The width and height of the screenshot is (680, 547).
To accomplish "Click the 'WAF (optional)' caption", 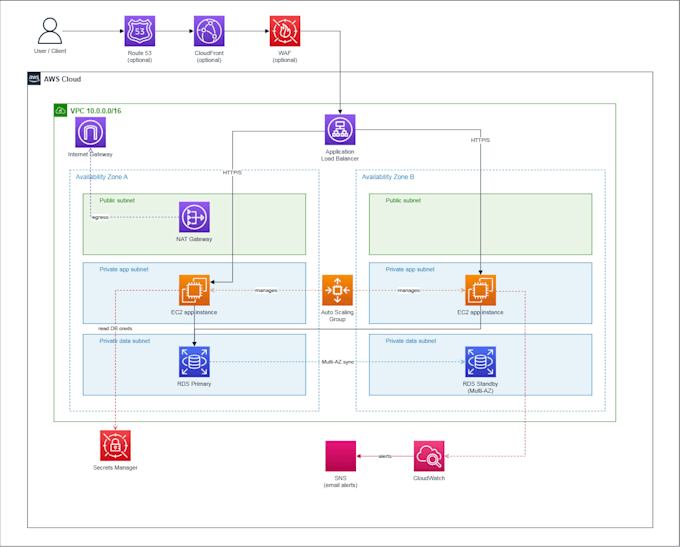I will (x=285, y=56).
